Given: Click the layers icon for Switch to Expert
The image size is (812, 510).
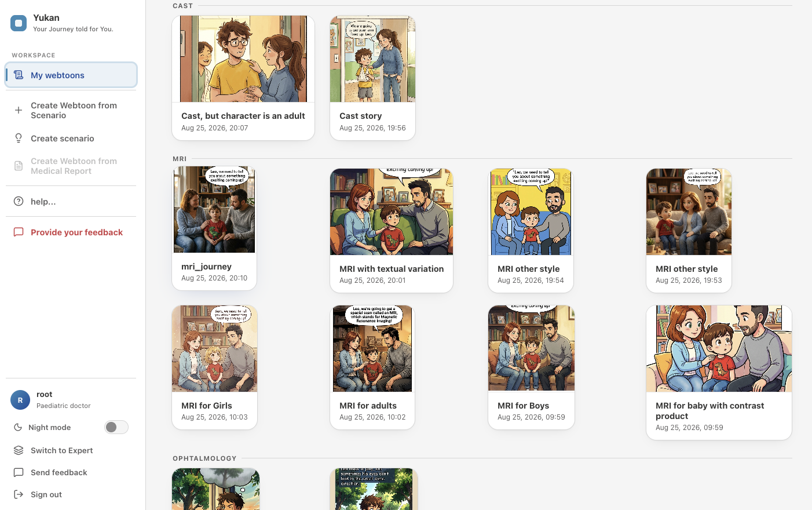Looking at the screenshot, I should [19, 450].
